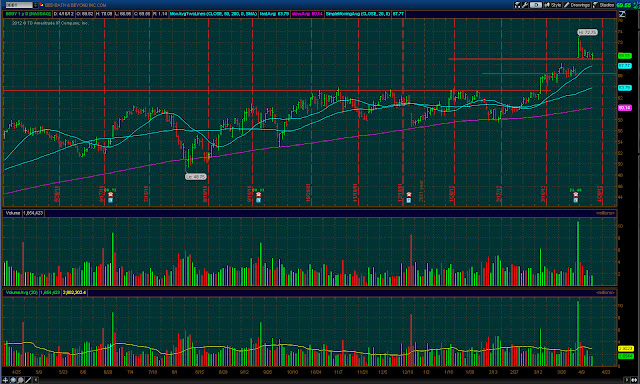The width and height of the screenshot is (640, 384).
Task: Click the yellow volume average value label
Action: 625,349
